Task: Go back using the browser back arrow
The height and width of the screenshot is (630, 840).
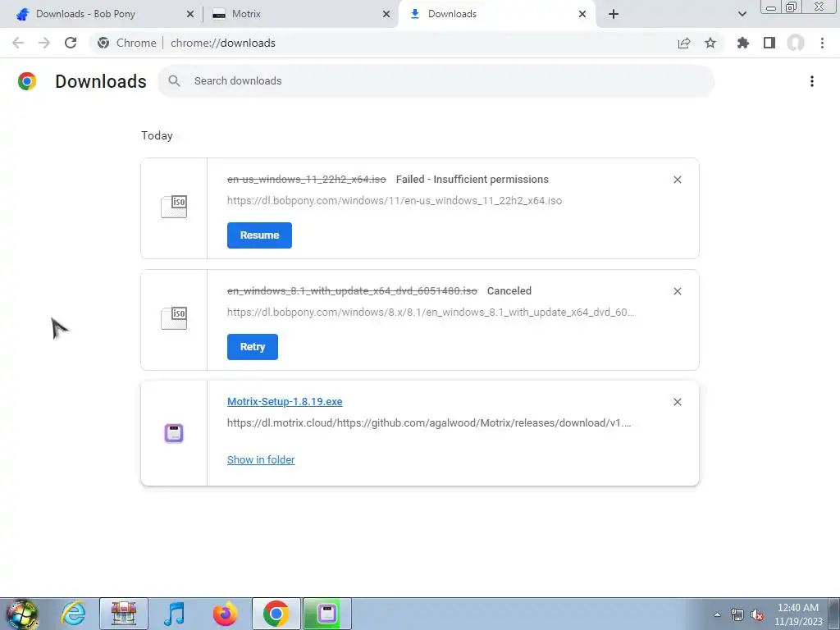Action: [18, 43]
